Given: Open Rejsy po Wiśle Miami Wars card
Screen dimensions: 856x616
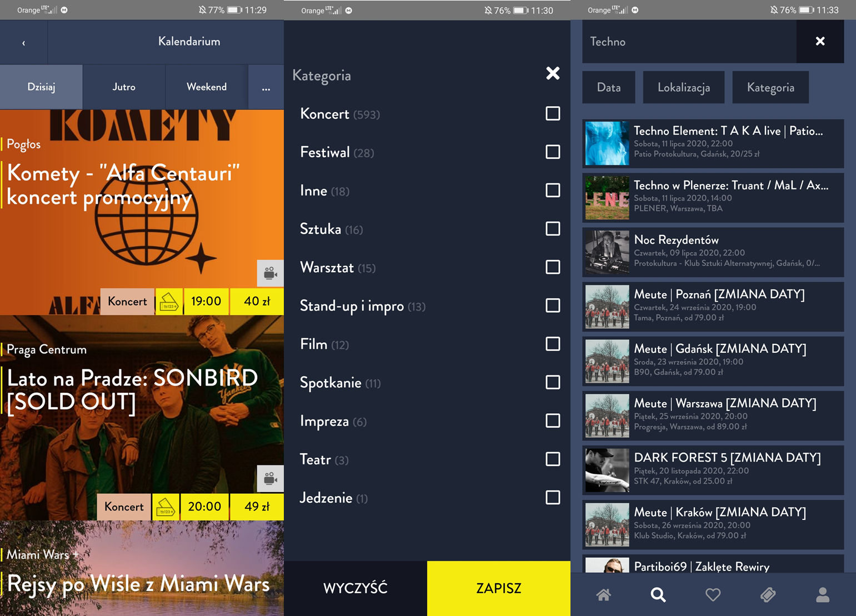Looking at the screenshot, I should 142,568.
